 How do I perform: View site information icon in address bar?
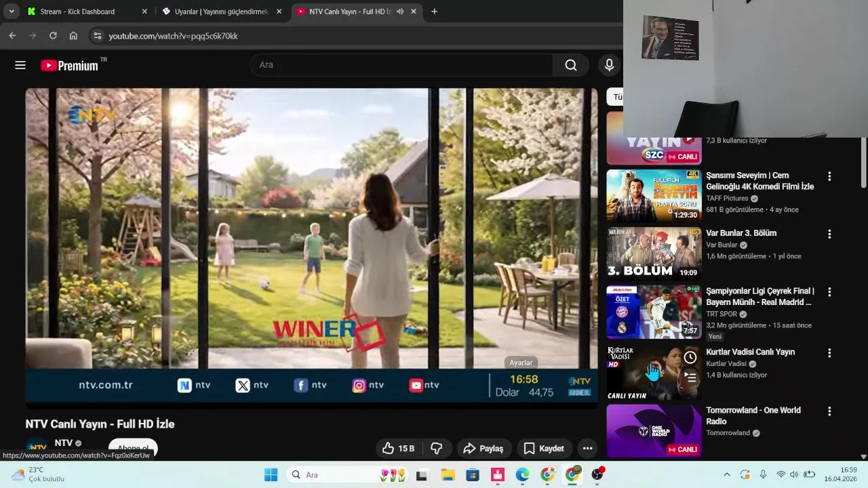coord(97,36)
